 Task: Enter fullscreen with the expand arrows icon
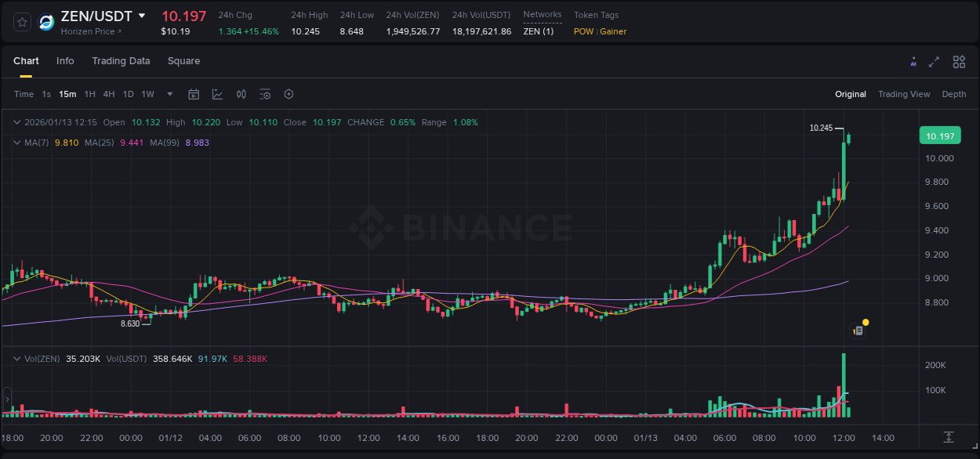[x=935, y=61]
